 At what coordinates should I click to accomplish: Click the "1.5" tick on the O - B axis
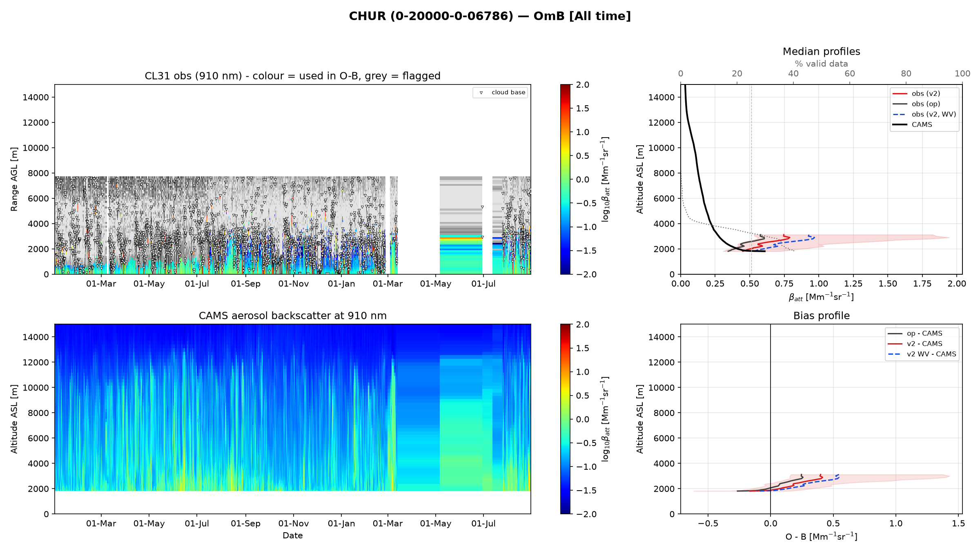point(958,524)
